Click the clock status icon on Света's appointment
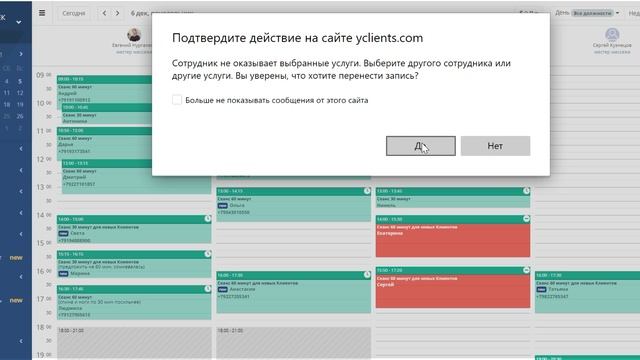 207,219
